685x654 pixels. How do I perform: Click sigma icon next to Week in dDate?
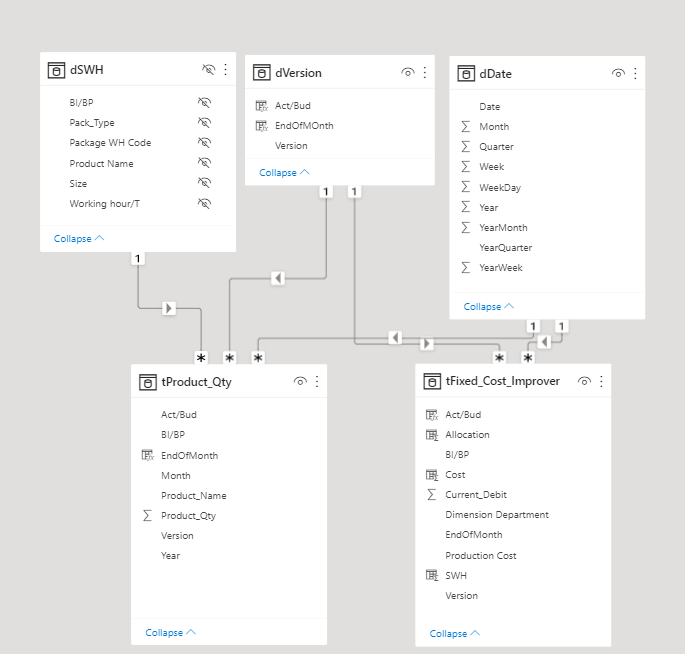[x=466, y=167]
